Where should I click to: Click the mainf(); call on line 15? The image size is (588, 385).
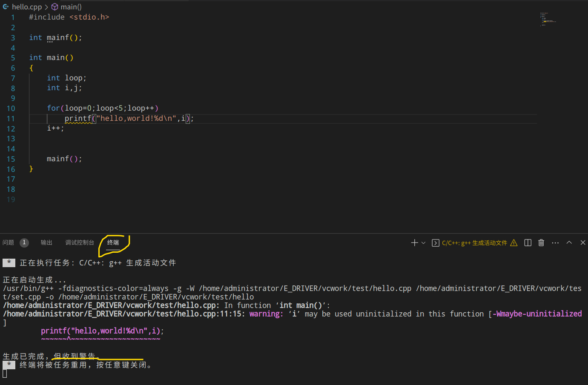point(64,159)
